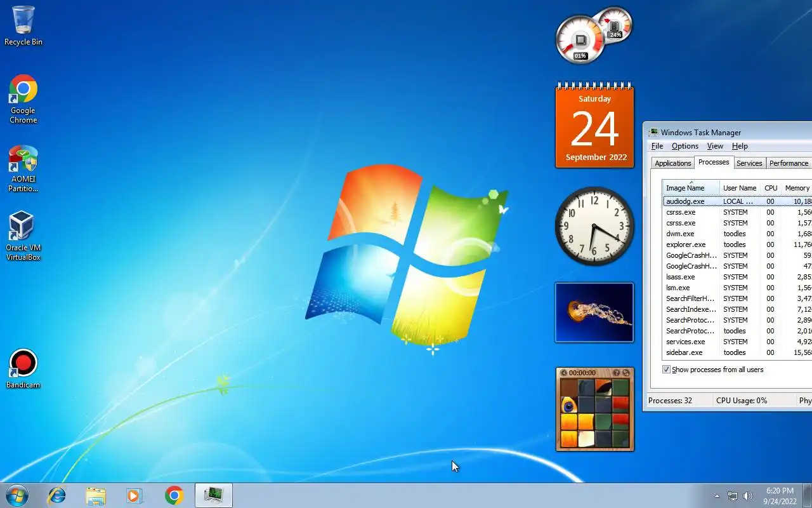
Task: Click the Task Manager title bar icon
Action: coord(653,133)
